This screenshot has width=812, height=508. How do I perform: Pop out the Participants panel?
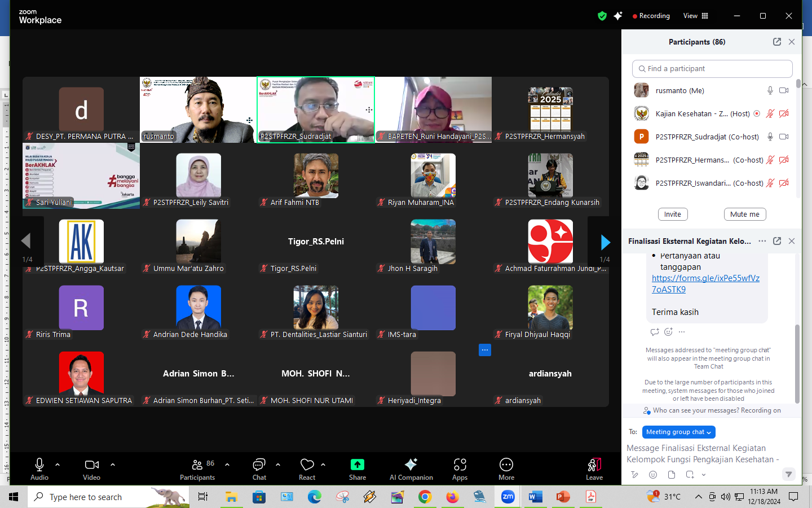pyautogui.click(x=776, y=42)
